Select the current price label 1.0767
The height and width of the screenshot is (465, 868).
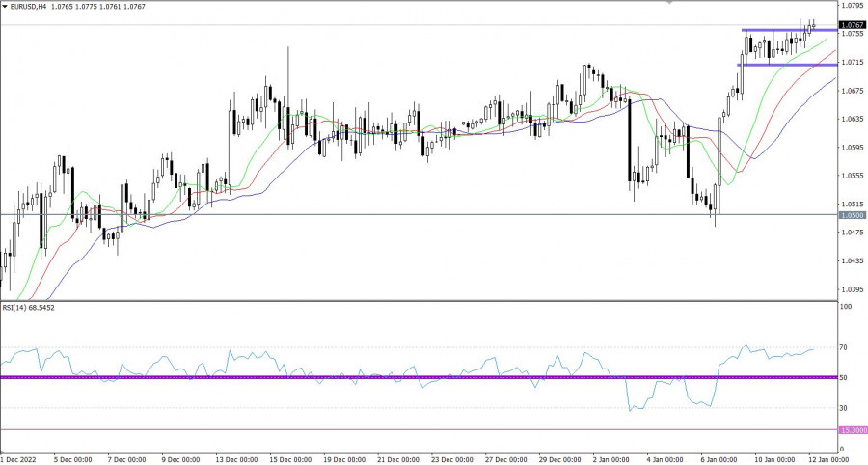(852, 25)
